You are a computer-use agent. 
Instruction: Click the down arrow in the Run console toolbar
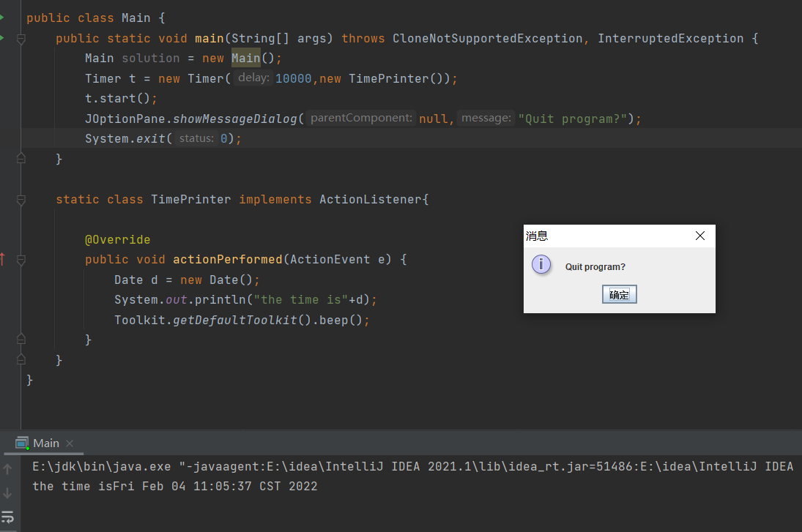tap(7, 493)
